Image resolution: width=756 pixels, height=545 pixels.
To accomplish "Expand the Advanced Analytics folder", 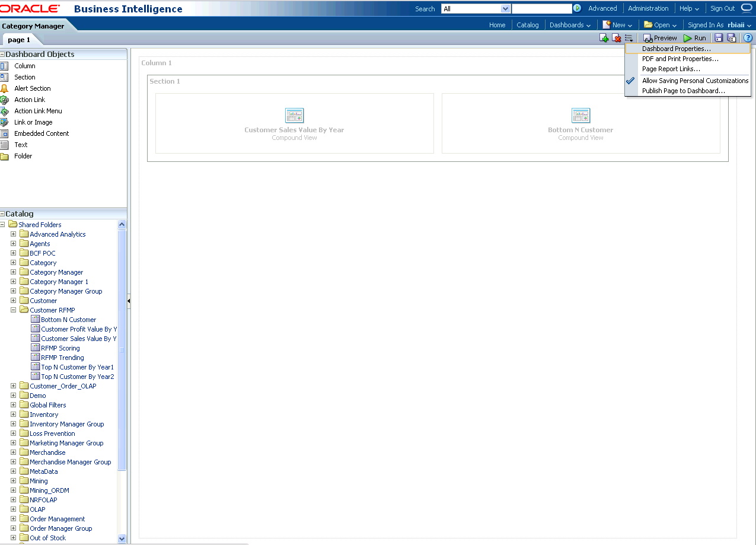I will (x=13, y=234).
